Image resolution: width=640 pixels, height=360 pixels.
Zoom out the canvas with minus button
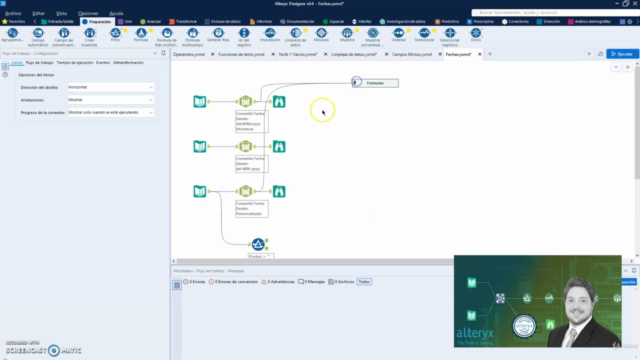(x=616, y=67)
